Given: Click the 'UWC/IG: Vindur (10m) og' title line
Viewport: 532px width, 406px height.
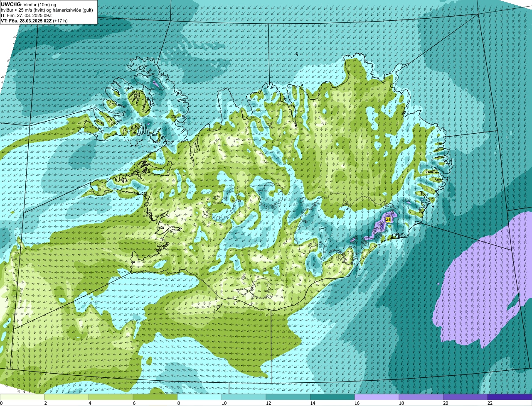Looking at the screenshot, I should coord(28,4).
